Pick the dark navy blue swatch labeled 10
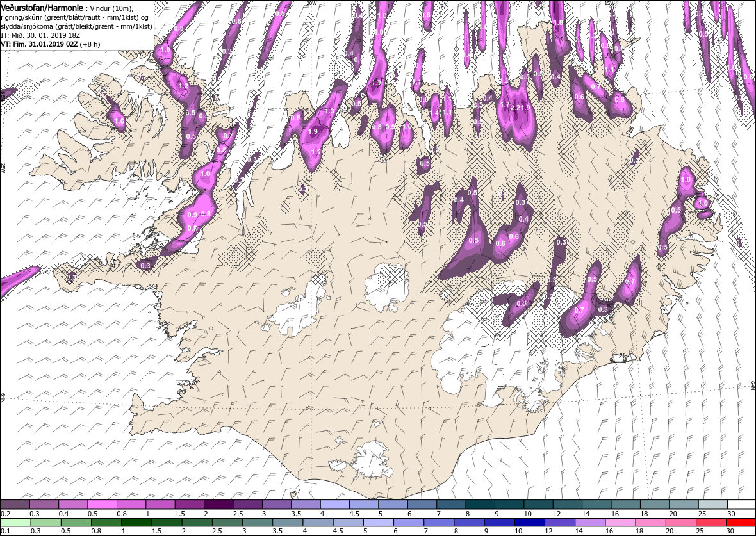The height and width of the screenshot is (536, 756). [x=529, y=523]
